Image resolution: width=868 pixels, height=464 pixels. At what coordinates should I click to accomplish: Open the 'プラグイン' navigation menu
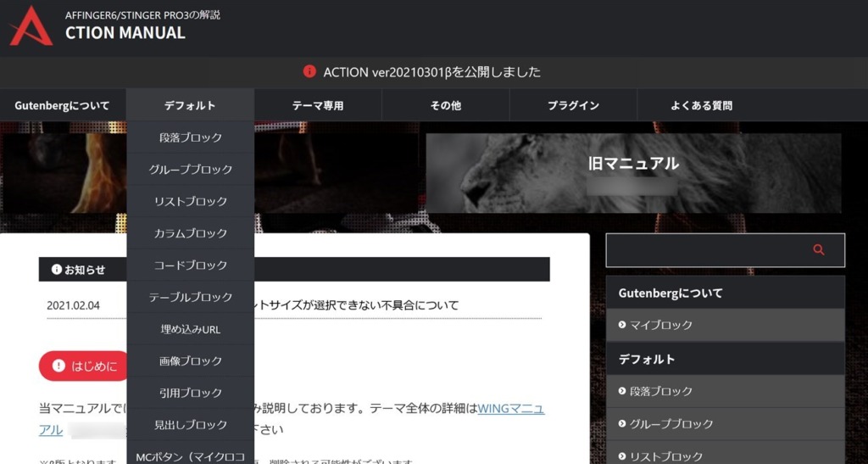coord(574,105)
